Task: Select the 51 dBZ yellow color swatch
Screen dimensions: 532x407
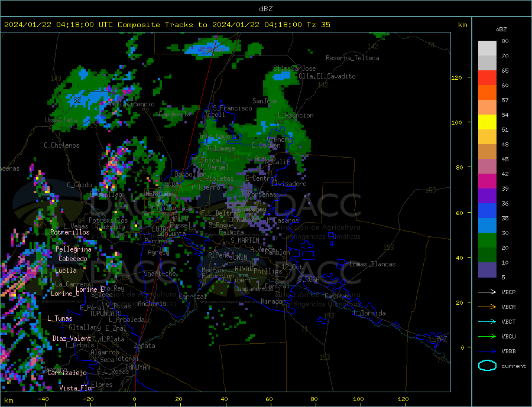Action: tap(487, 122)
